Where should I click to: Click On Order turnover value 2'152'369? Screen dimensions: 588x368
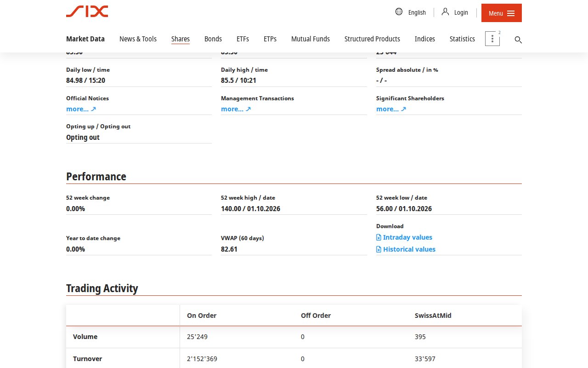pos(202,359)
